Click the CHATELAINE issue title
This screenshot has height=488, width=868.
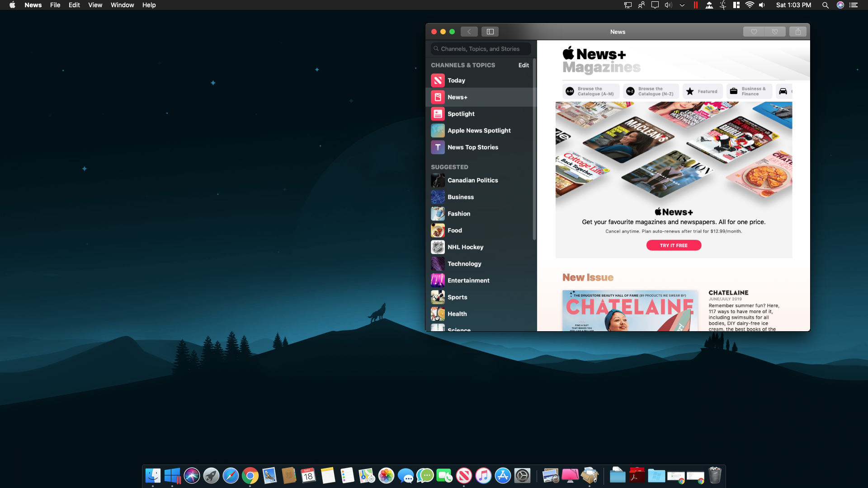pos(728,293)
